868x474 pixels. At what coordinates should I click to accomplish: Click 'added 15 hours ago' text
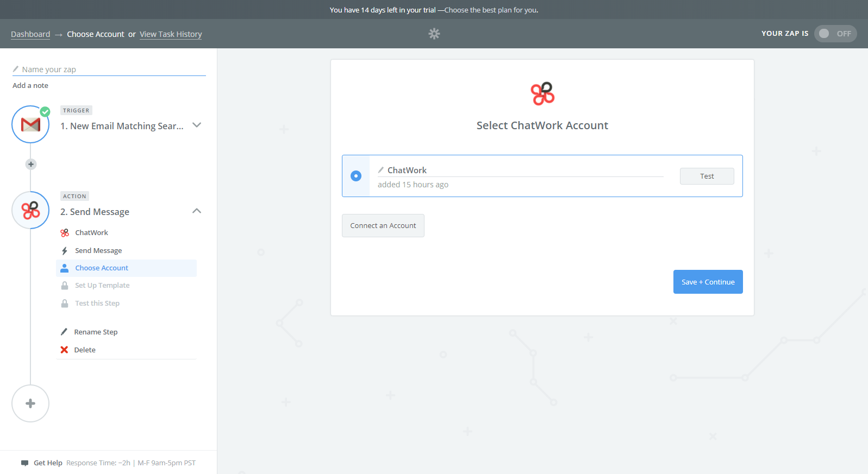point(413,185)
